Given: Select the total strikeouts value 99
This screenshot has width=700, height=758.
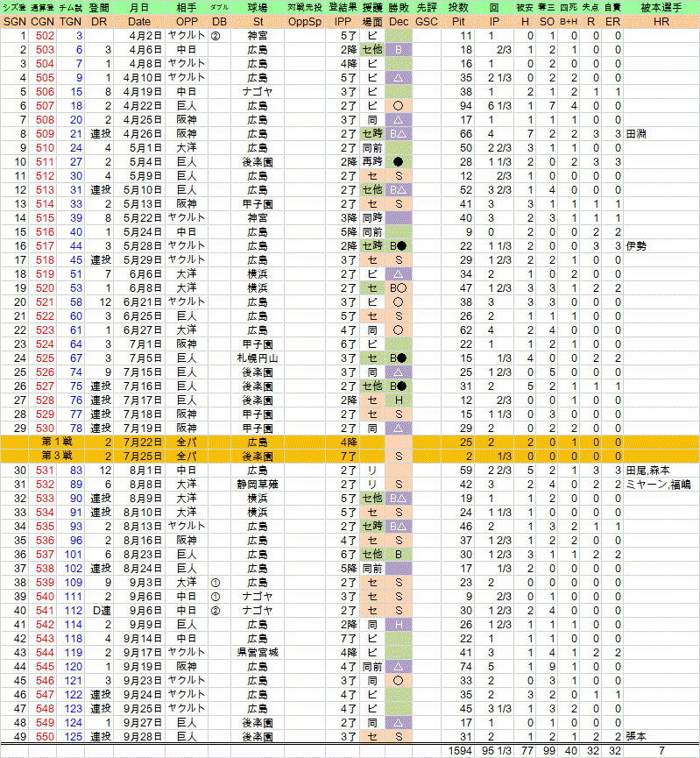Looking at the screenshot, I should [548, 751].
